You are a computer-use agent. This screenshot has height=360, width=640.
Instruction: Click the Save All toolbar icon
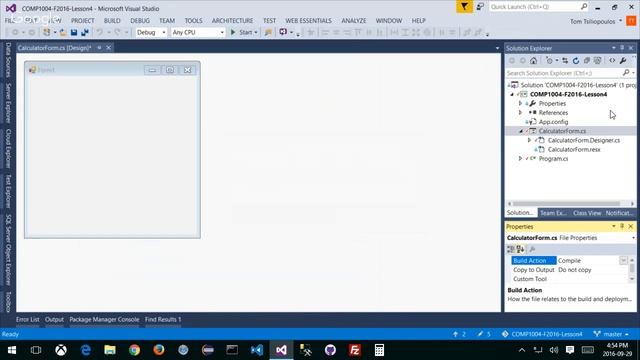point(85,32)
